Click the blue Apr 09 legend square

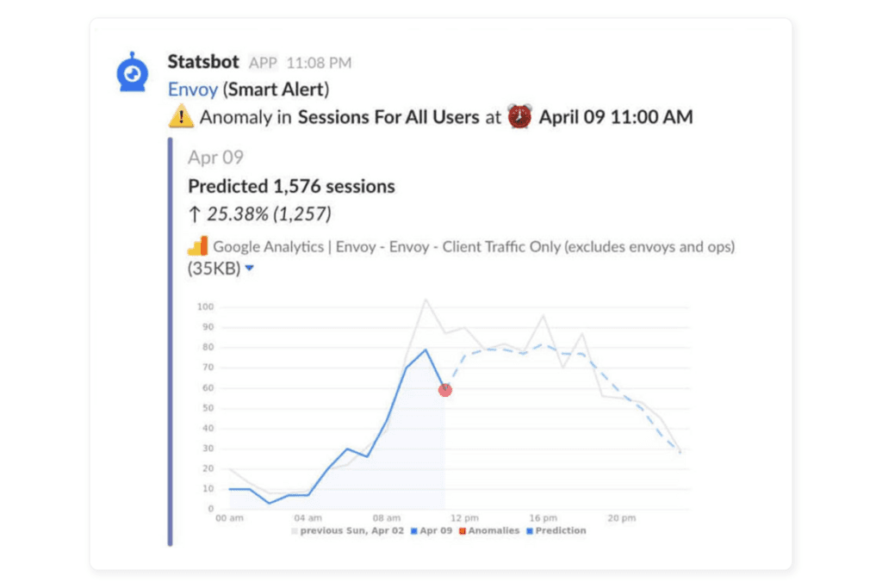pyautogui.click(x=414, y=531)
